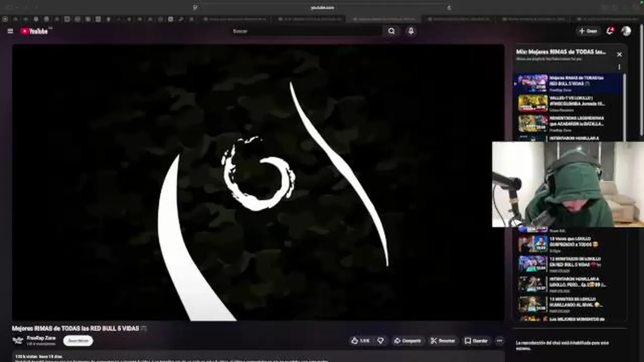
Task: Open the Mix playlist three-dot options
Action: (x=619, y=67)
